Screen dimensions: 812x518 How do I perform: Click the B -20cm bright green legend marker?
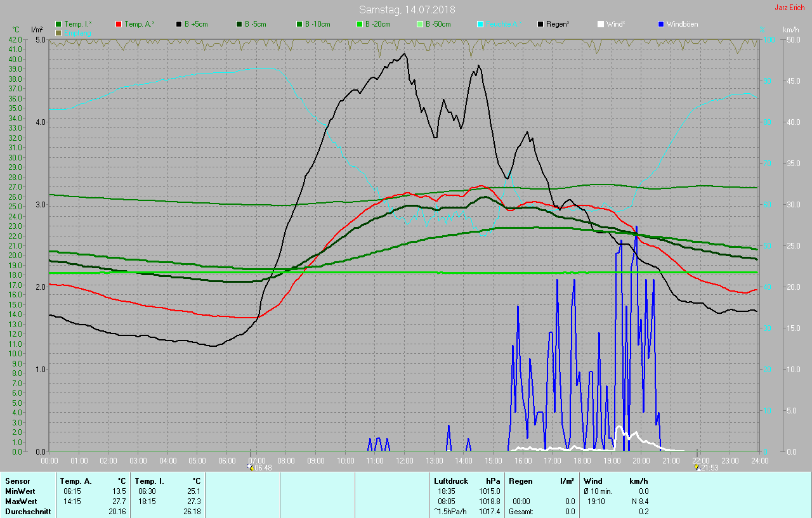click(x=360, y=24)
